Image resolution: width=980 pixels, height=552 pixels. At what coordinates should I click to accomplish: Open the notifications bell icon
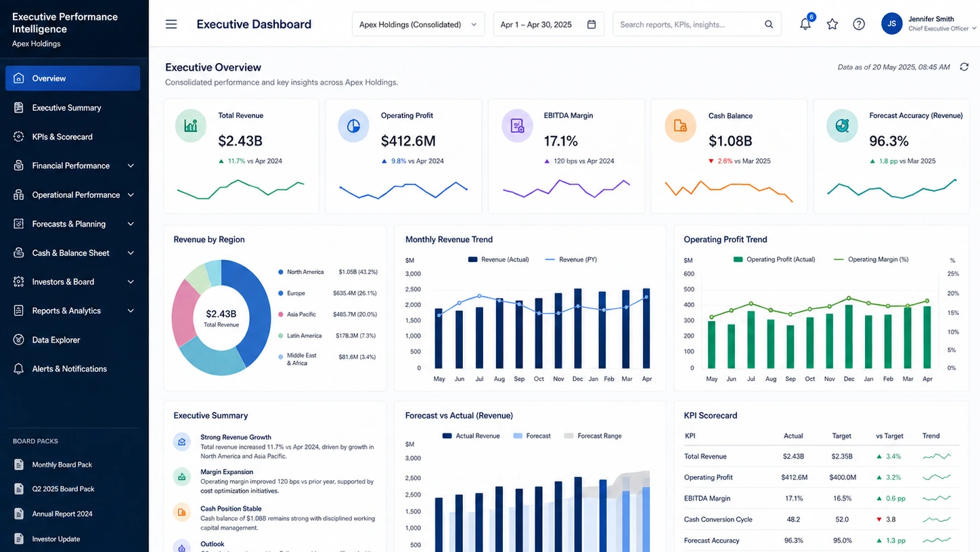coord(805,24)
